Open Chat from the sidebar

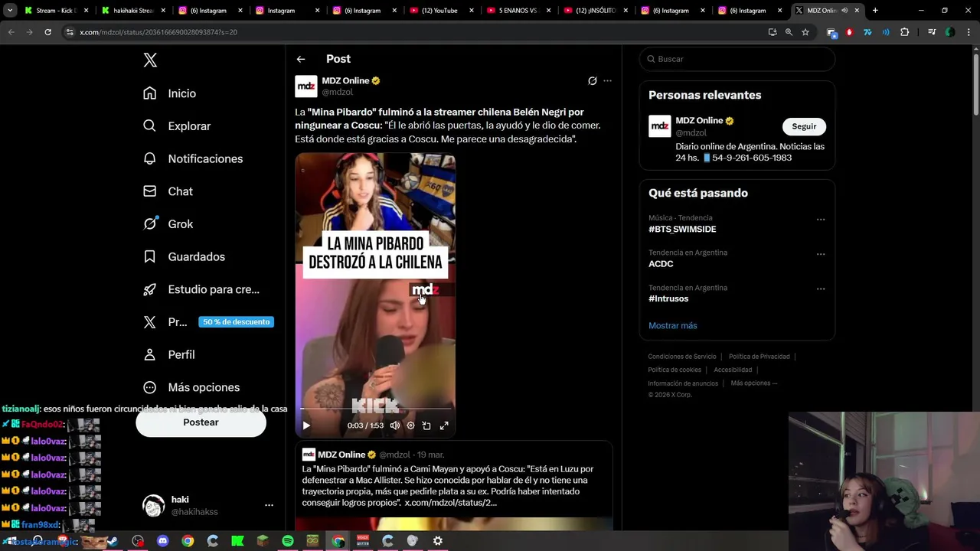coord(168,191)
